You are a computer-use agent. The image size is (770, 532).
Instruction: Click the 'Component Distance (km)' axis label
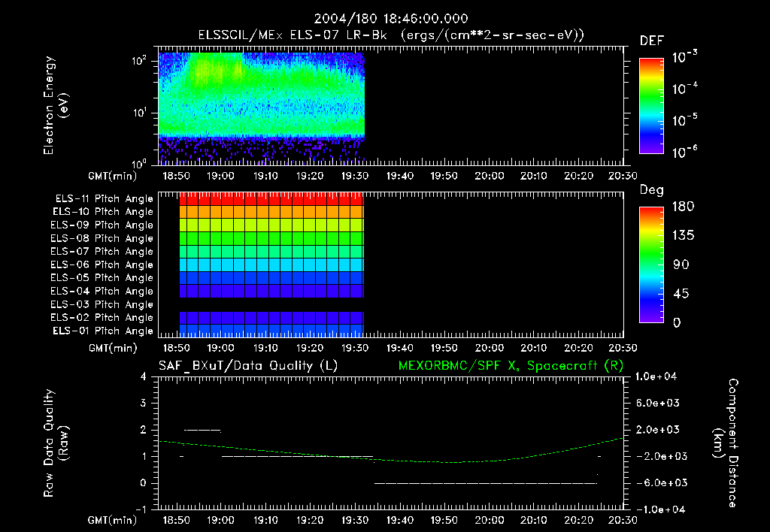(x=726, y=443)
